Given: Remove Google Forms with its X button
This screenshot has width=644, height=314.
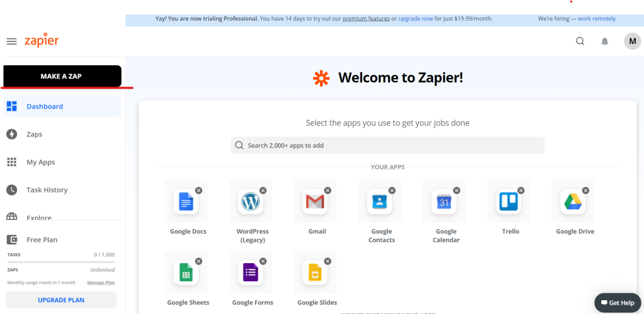Looking at the screenshot, I should point(264,261).
